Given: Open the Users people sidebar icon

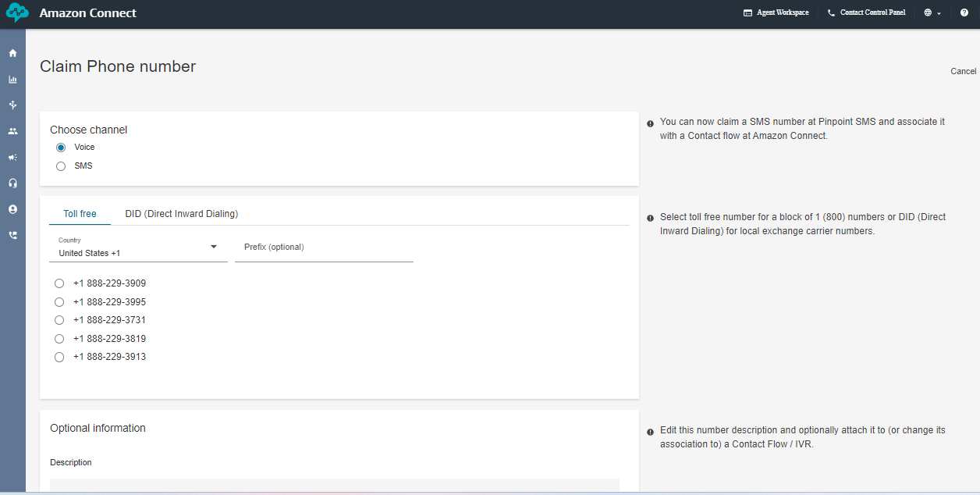Looking at the screenshot, I should [12, 131].
